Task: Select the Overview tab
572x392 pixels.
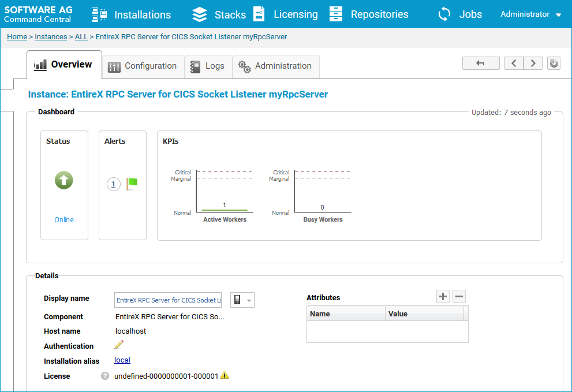Action: pyautogui.click(x=64, y=65)
